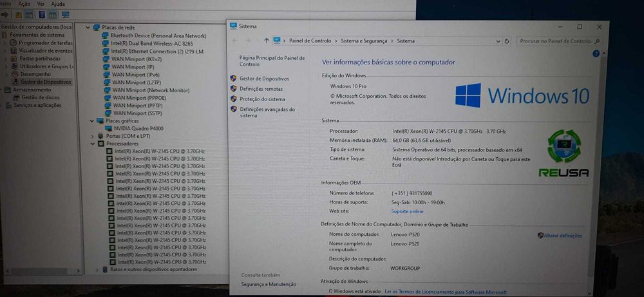The image size is (644, 297).
Task: Click the up arrow in Sistema navigation bar
Action: tap(267, 40)
